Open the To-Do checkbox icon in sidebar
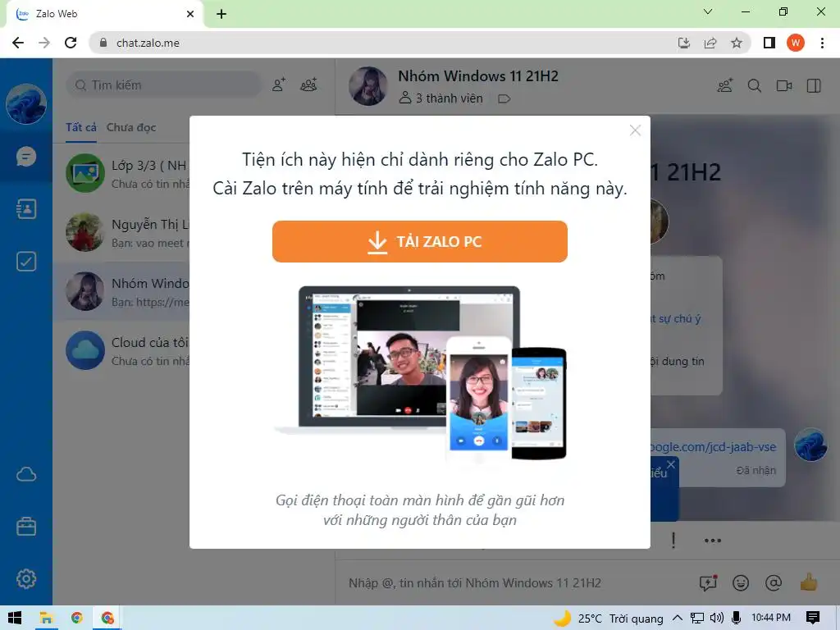This screenshot has width=840, height=630. (25, 262)
